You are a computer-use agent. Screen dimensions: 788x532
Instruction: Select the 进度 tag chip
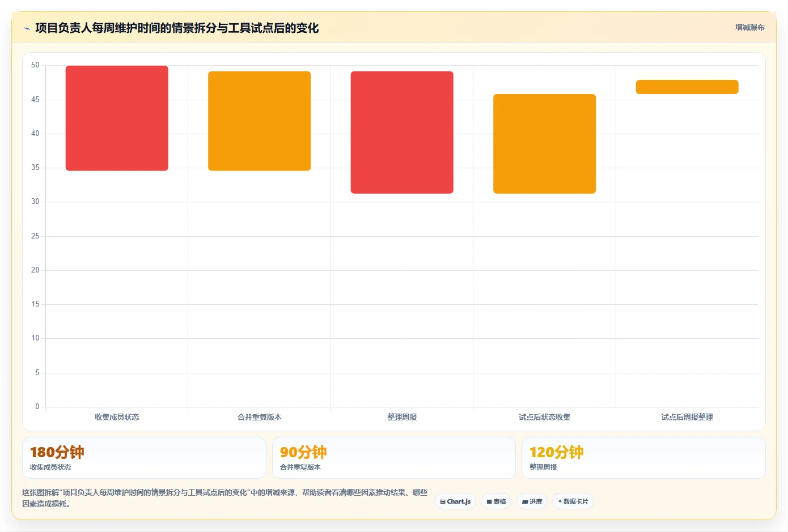pyautogui.click(x=532, y=501)
